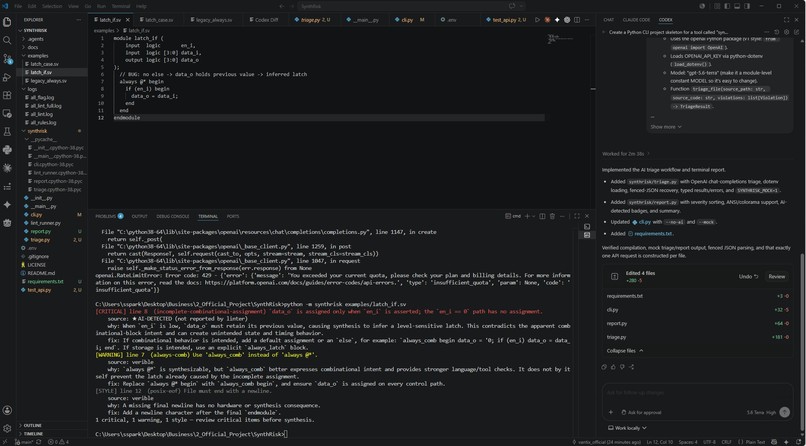Close the terminal panel
Screen dimensions: 806x446
click(587, 216)
